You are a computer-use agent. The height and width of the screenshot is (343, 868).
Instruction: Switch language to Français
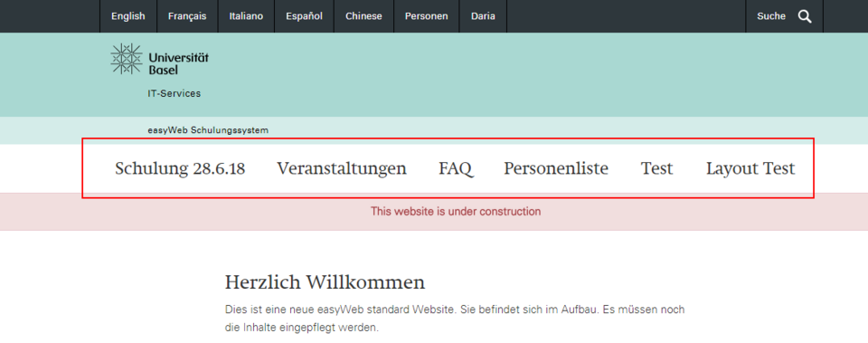(187, 16)
